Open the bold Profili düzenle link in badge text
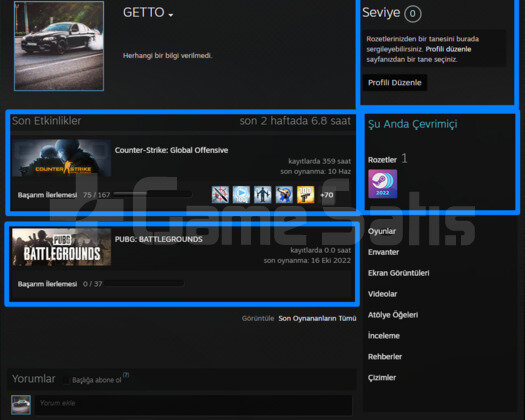The height and width of the screenshot is (420, 525). [x=448, y=49]
